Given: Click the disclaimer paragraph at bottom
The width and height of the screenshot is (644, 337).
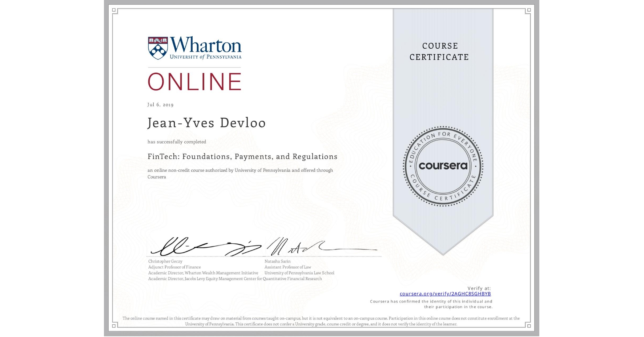Looking at the screenshot, I should (x=322, y=321).
